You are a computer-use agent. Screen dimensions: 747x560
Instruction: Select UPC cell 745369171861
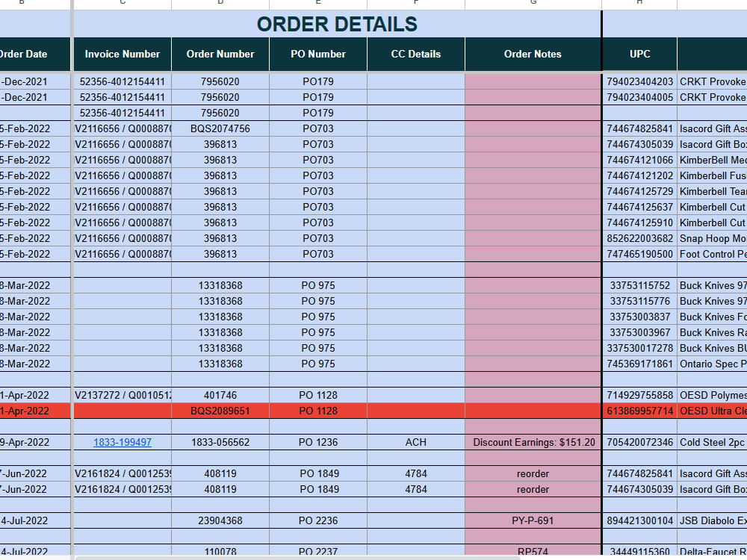(640, 364)
